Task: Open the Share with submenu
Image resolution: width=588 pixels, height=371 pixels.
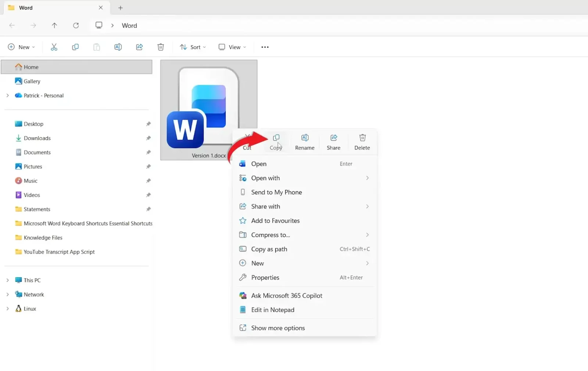Action: [x=305, y=206]
